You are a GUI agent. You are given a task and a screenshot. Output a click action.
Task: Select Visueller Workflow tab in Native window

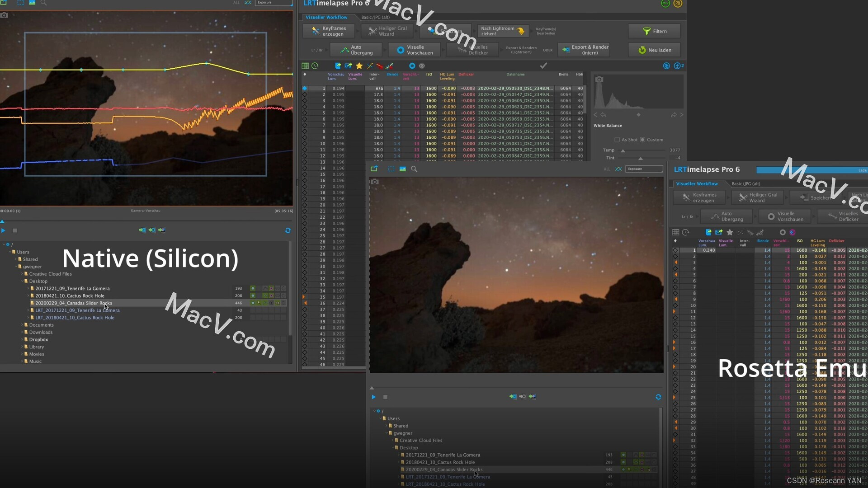[x=326, y=17]
